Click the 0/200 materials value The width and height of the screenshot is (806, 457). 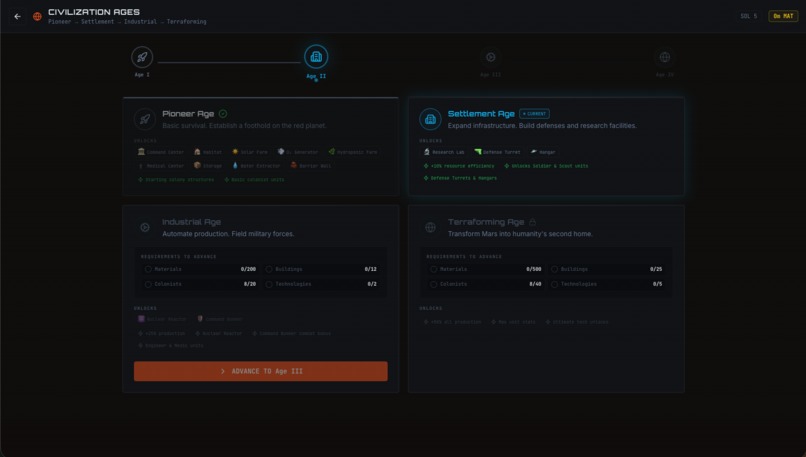tap(248, 269)
